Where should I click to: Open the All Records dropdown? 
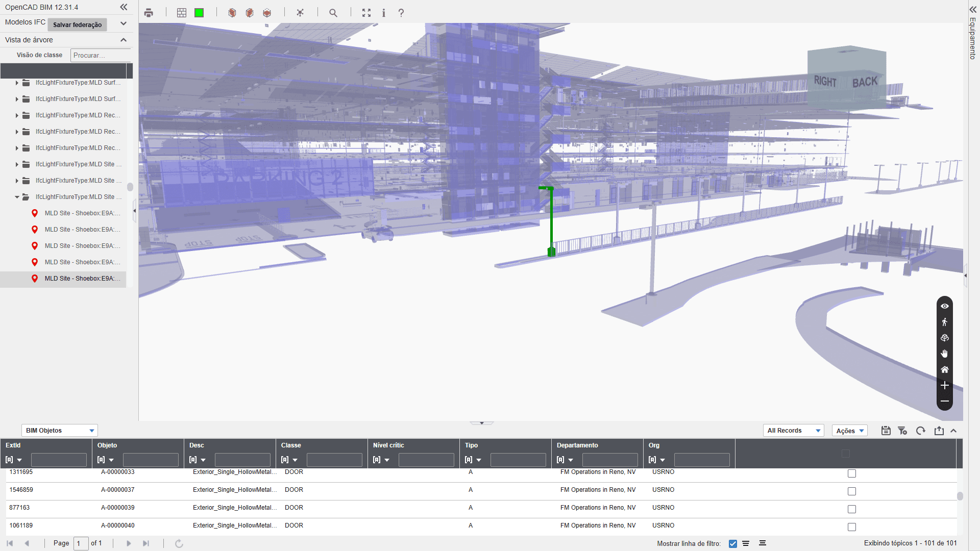[794, 431]
